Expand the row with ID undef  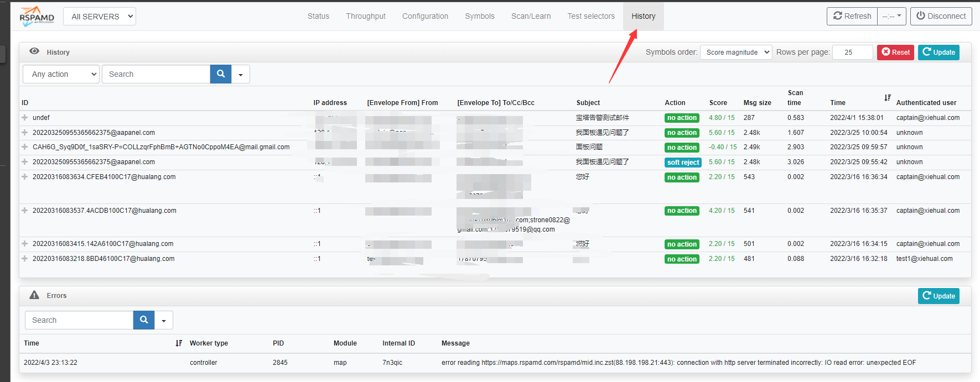[25, 118]
